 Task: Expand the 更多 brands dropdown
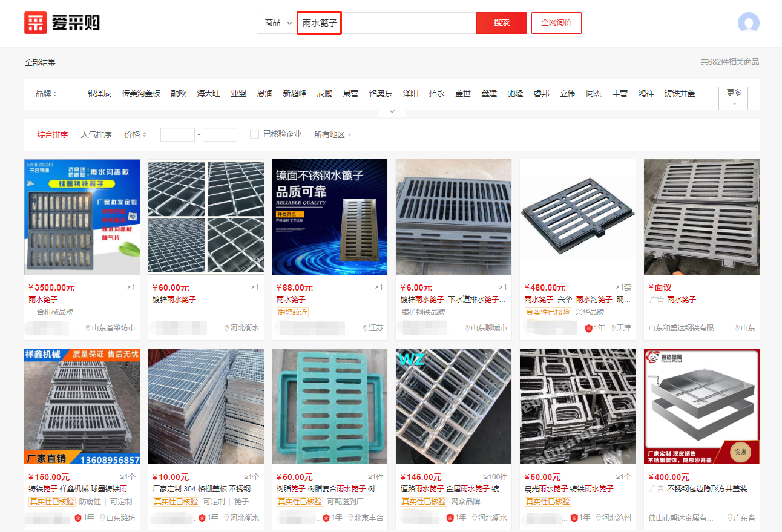tap(733, 97)
